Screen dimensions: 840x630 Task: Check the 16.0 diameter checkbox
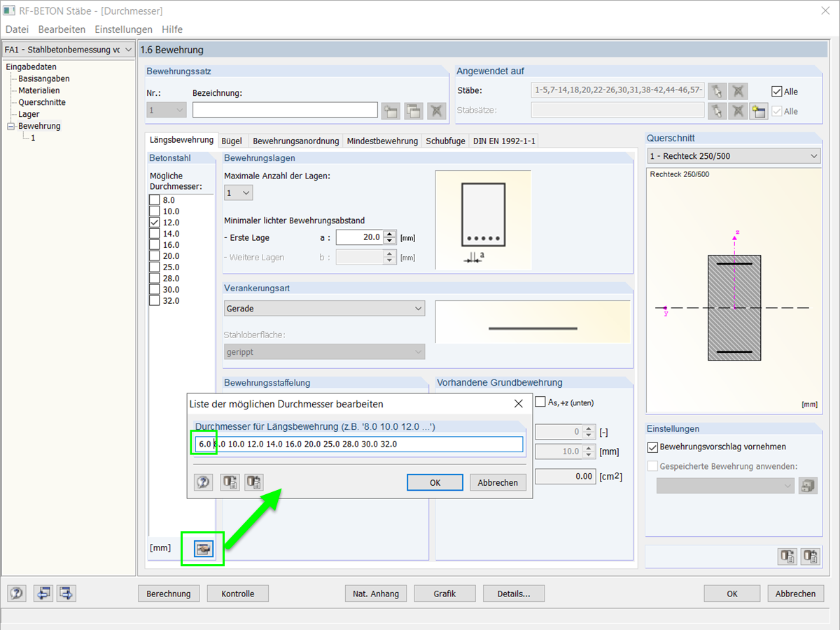coord(155,245)
